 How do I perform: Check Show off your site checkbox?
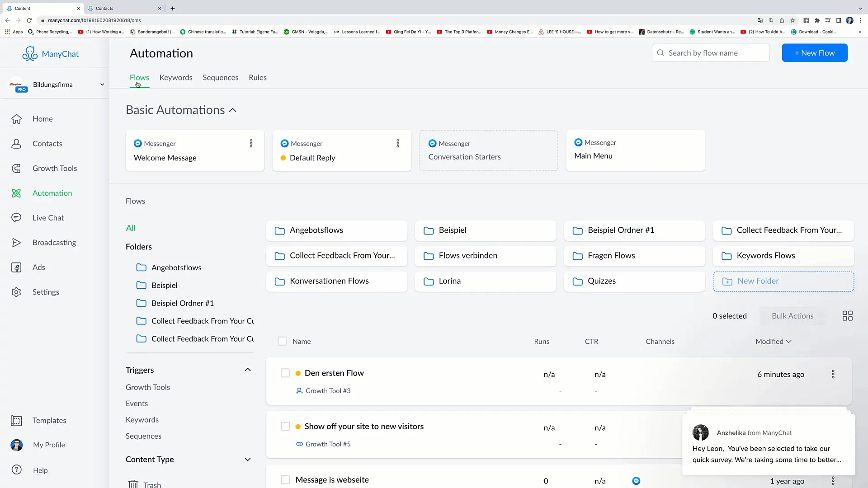tap(285, 426)
